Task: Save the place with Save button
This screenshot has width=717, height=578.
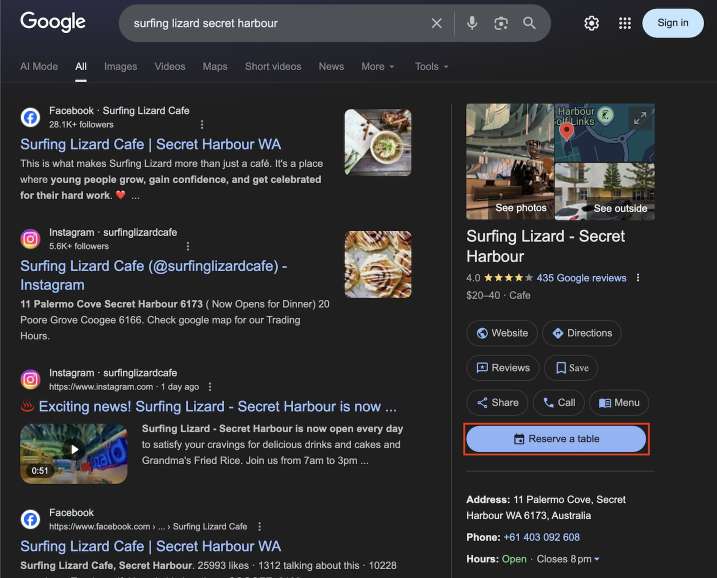Action: coord(572,368)
